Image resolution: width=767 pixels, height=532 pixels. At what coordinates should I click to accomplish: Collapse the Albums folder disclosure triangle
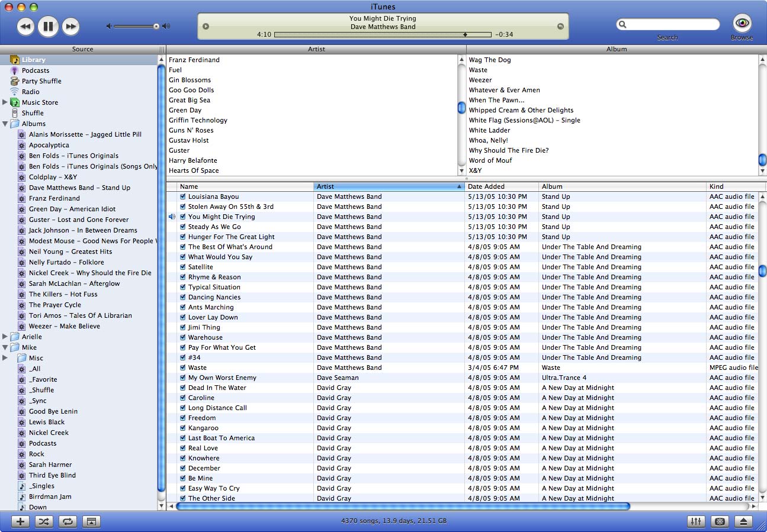tap(5, 124)
